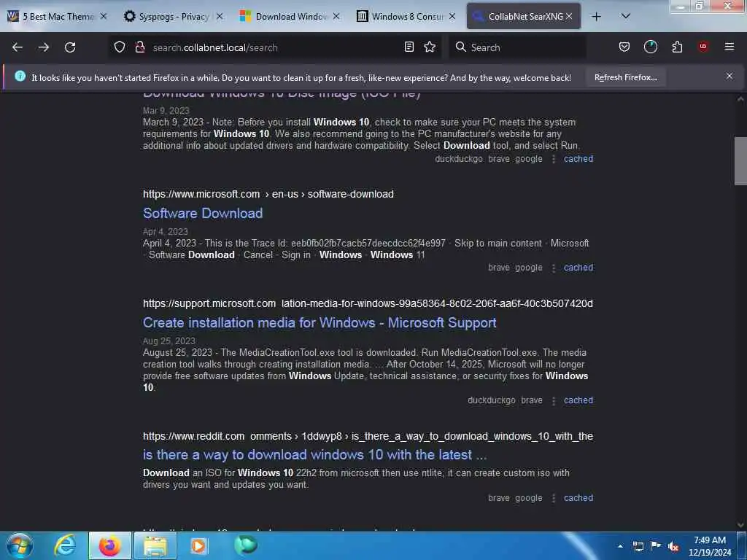Close the 5 Best Mac Theme tab
The image size is (747, 560).
click(x=104, y=16)
